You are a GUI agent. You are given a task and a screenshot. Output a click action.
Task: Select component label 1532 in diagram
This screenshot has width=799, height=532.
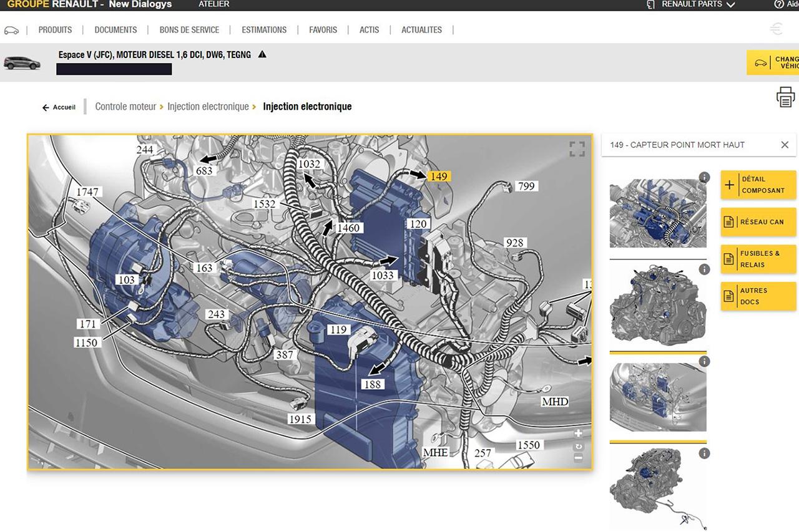click(x=264, y=203)
